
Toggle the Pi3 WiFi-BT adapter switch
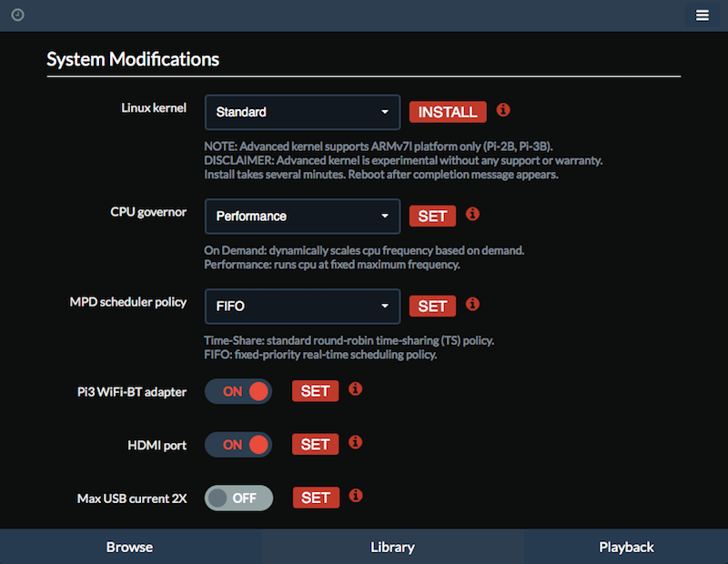238,391
